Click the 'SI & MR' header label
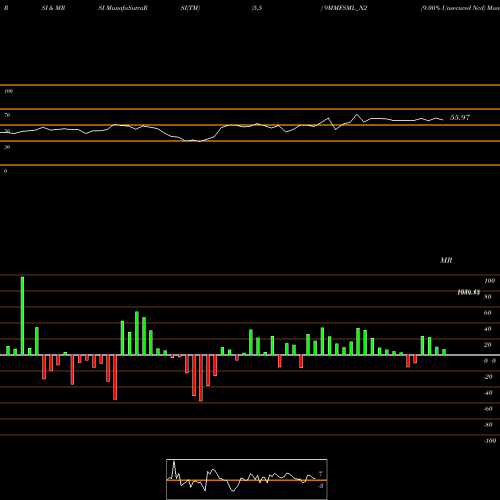 pos(53,8)
